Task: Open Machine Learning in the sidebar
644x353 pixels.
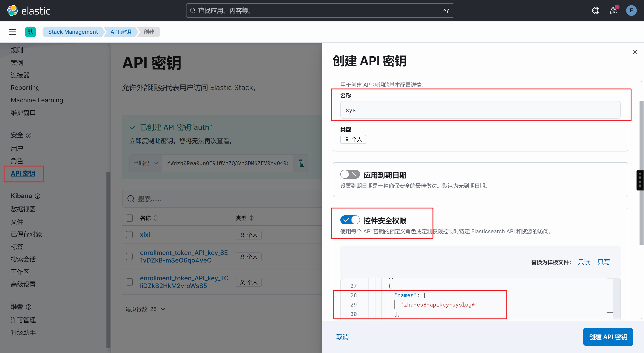Action: click(x=37, y=100)
